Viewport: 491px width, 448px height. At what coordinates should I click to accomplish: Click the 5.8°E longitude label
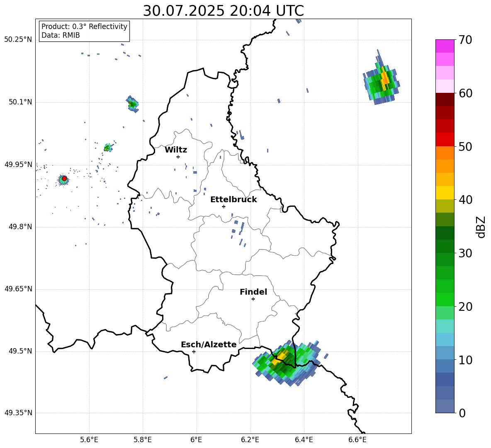click(143, 440)
